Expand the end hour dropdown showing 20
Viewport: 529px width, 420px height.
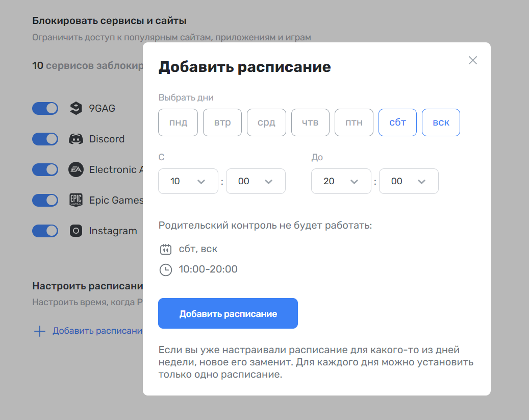341,181
